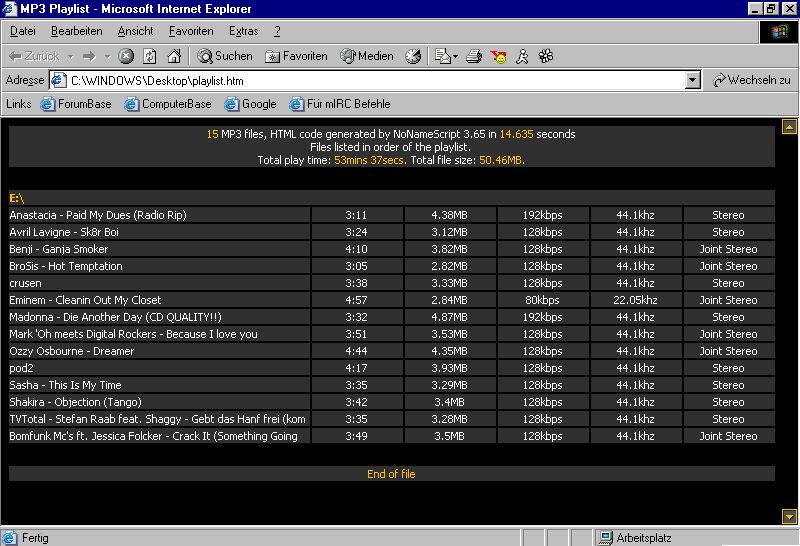Open the Google links bar shortcut

pos(250,104)
